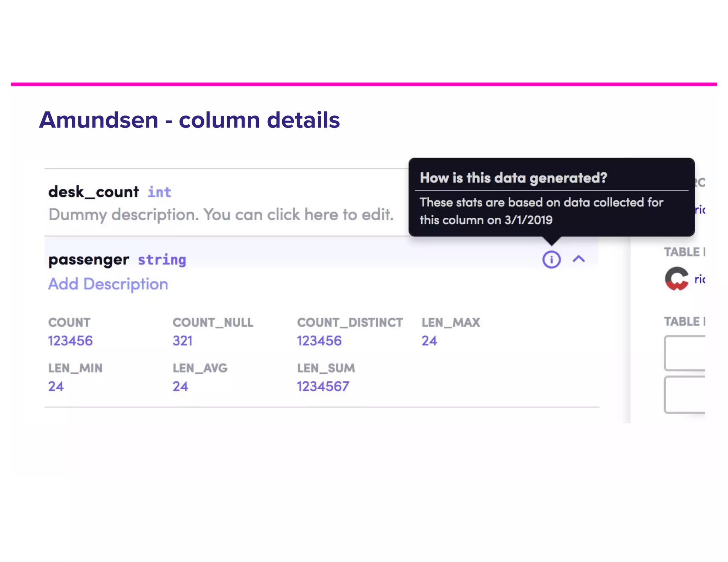Click the COUNT value 123456
The width and height of the screenshot is (728, 562).
pos(70,341)
